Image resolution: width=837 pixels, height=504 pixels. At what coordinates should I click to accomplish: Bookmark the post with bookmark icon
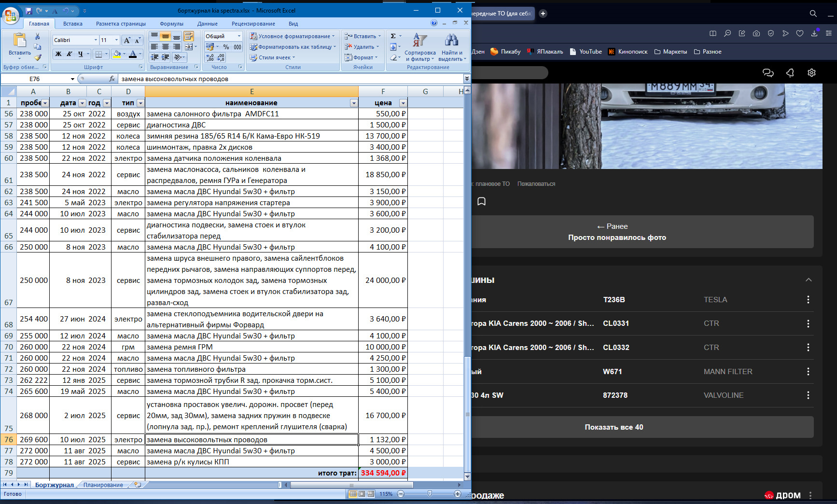click(x=481, y=201)
